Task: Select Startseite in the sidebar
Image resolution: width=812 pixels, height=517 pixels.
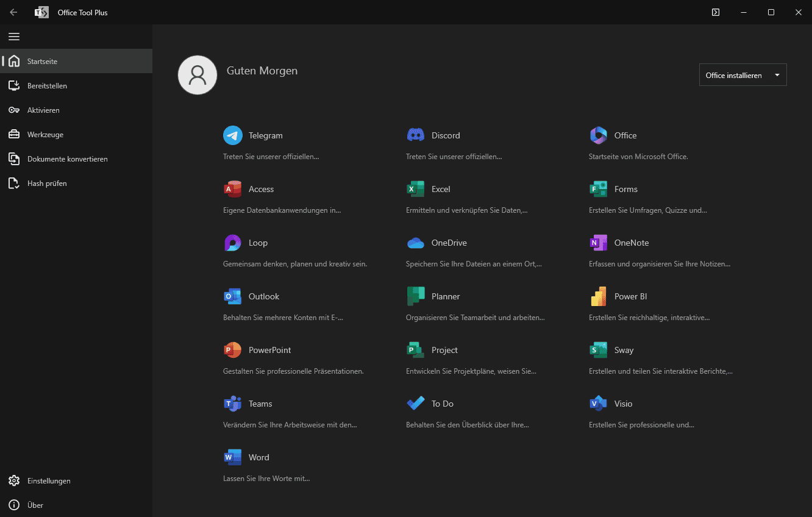Action: (x=76, y=61)
